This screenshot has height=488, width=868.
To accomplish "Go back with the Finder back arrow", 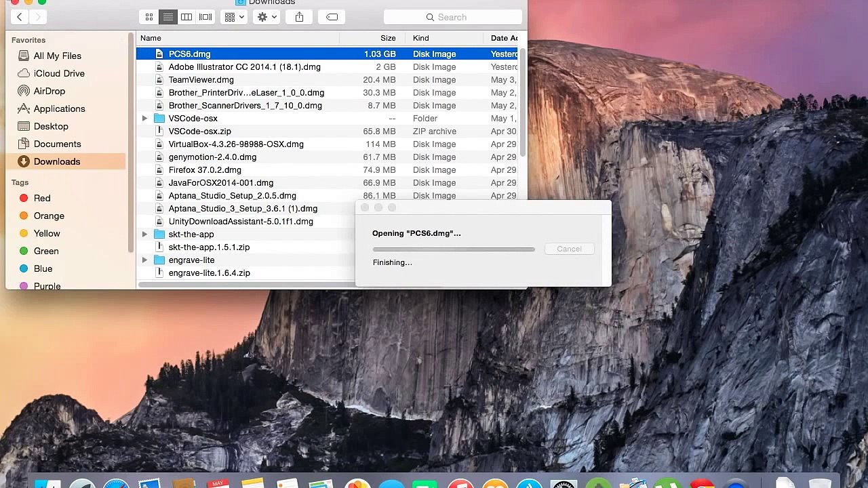I will pyautogui.click(x=20, y=17).
